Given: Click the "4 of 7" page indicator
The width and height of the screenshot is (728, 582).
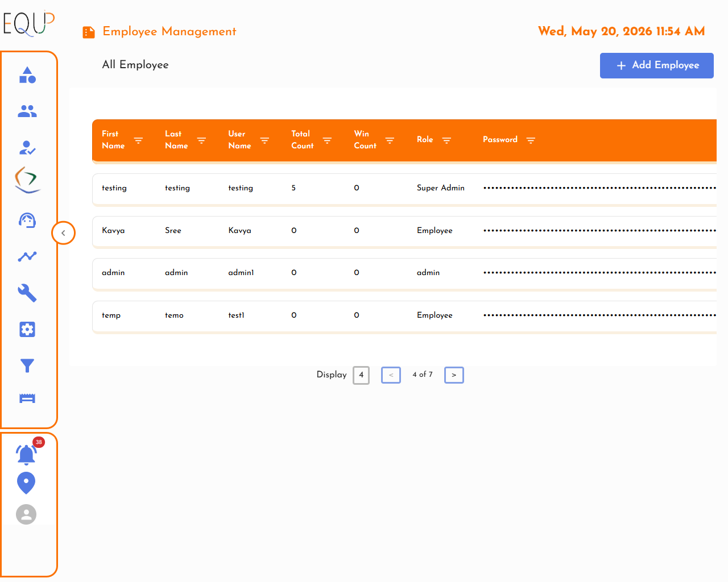Looking at the screenshot, I should (423, 375).
